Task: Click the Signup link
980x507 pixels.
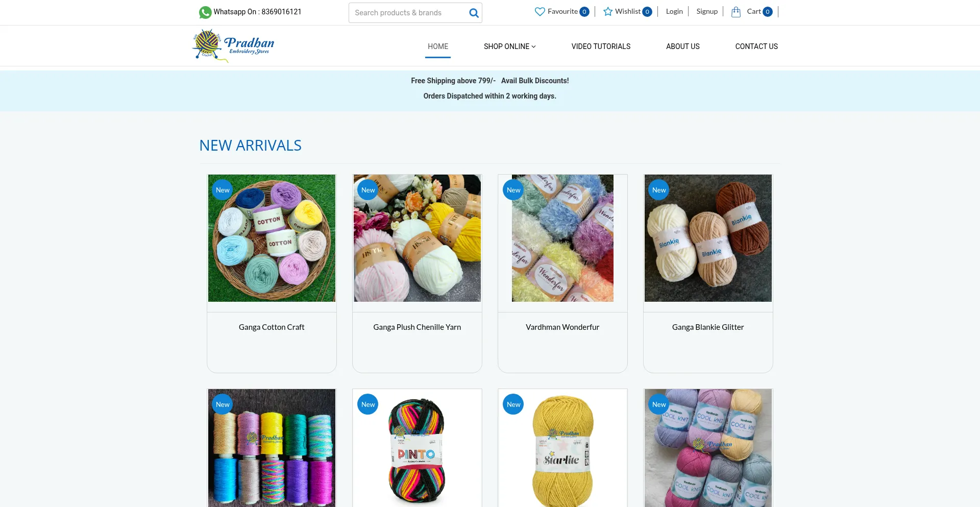Action: [707, 11]
